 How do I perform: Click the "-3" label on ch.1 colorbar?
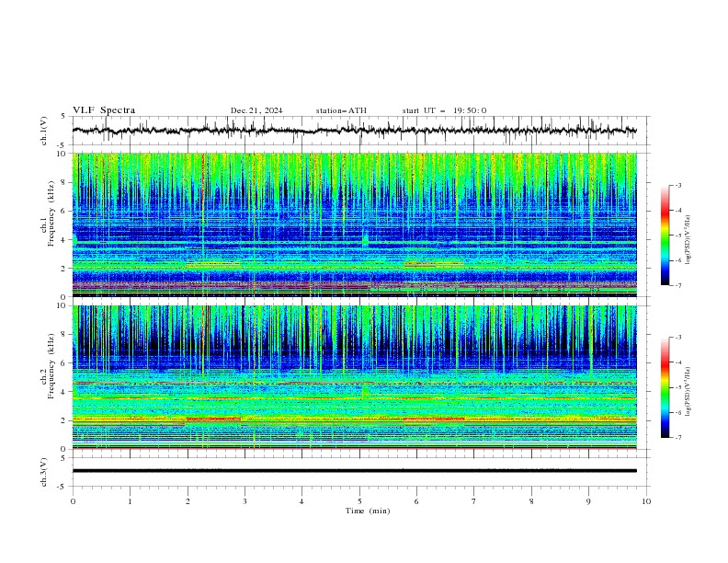coord(677,185)
